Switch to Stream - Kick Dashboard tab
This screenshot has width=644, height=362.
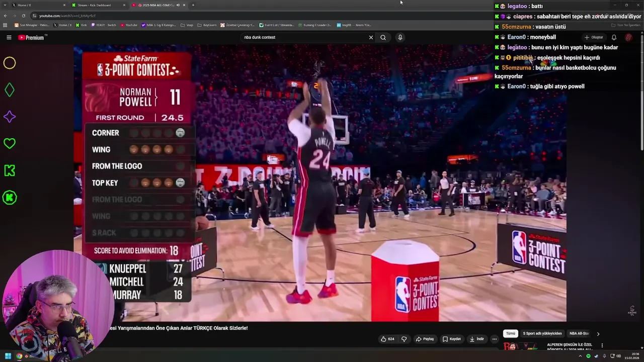point(98,5)
